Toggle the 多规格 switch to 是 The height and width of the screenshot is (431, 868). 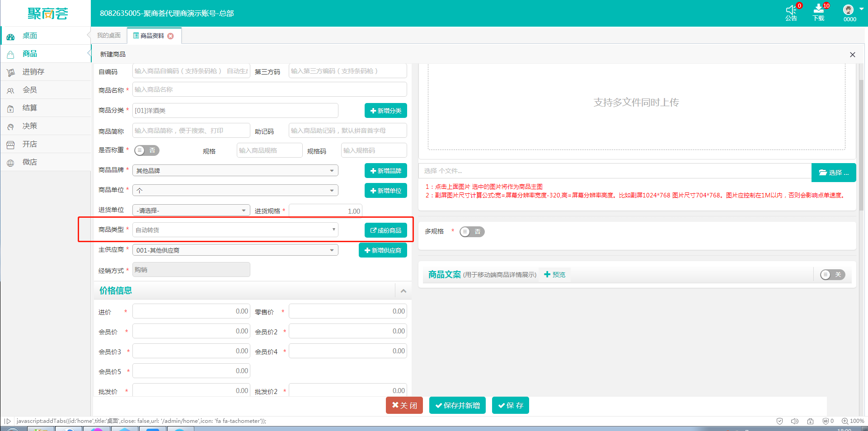point(472,231)
